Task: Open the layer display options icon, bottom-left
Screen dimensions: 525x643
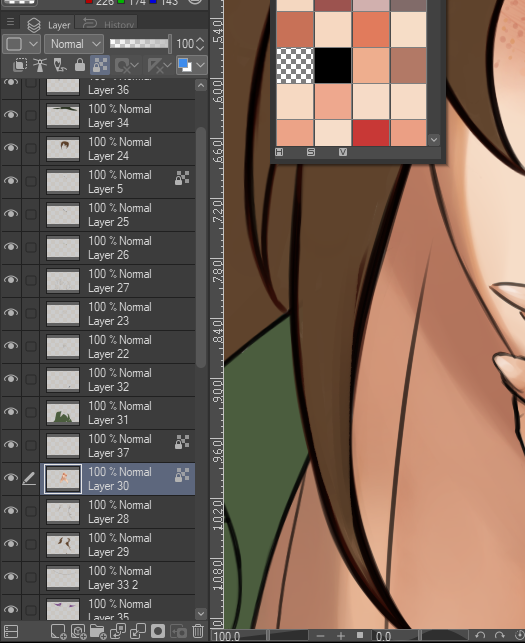Action: [11, 632]
